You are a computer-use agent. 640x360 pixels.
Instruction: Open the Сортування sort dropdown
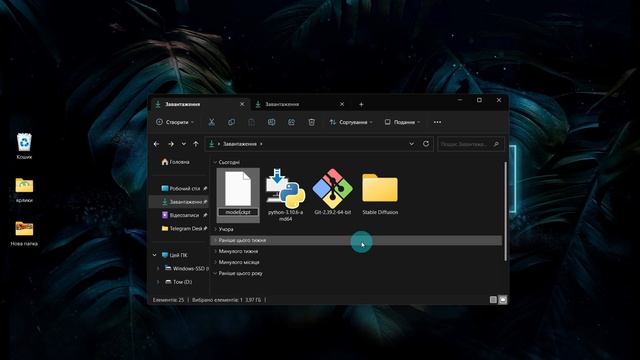(x=351, y=122)
